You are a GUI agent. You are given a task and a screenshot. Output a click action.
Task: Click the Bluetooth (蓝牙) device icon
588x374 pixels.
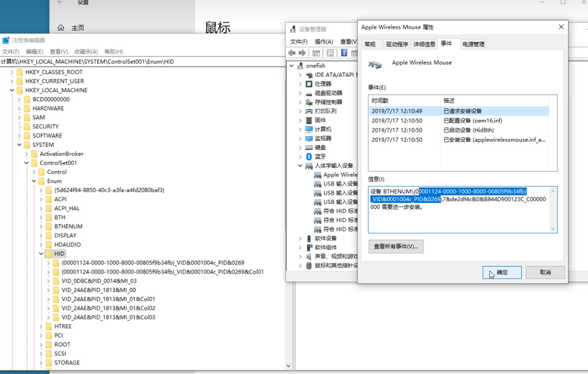pos(309,156)
